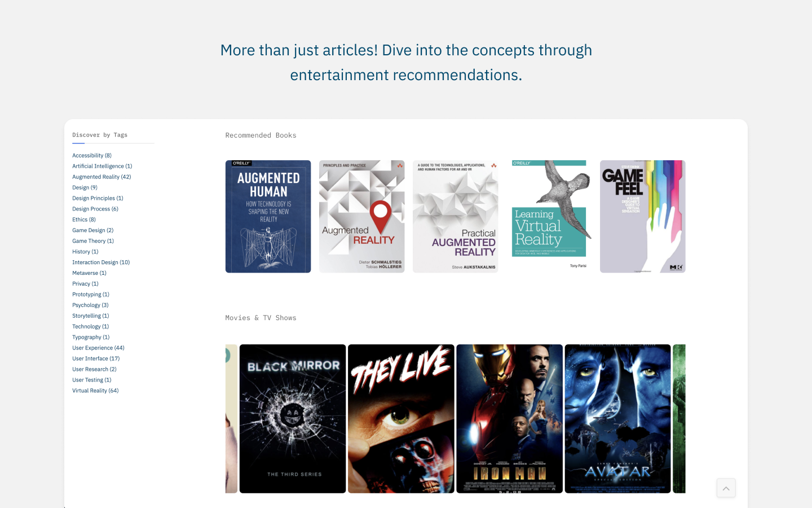The image size is (812, 508).
Task: Open the Typography (1) tag
Action: [91, 338]
